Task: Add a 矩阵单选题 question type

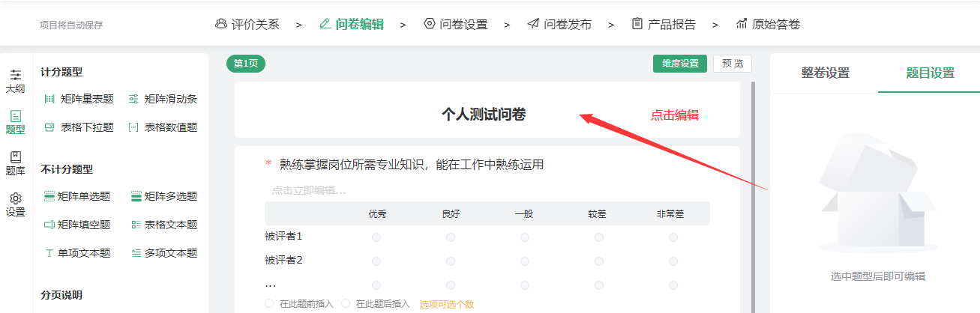Action: coord(77,196)
